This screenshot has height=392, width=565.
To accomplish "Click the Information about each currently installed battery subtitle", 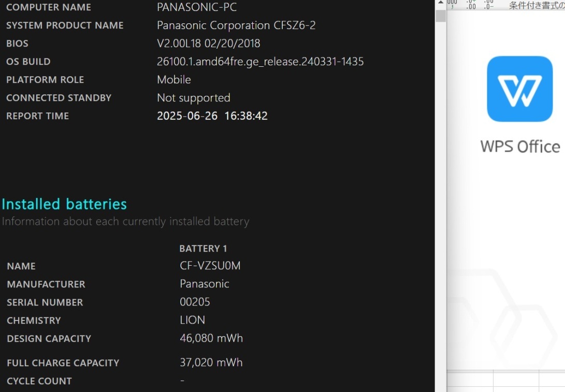I will tap(125, 221).
